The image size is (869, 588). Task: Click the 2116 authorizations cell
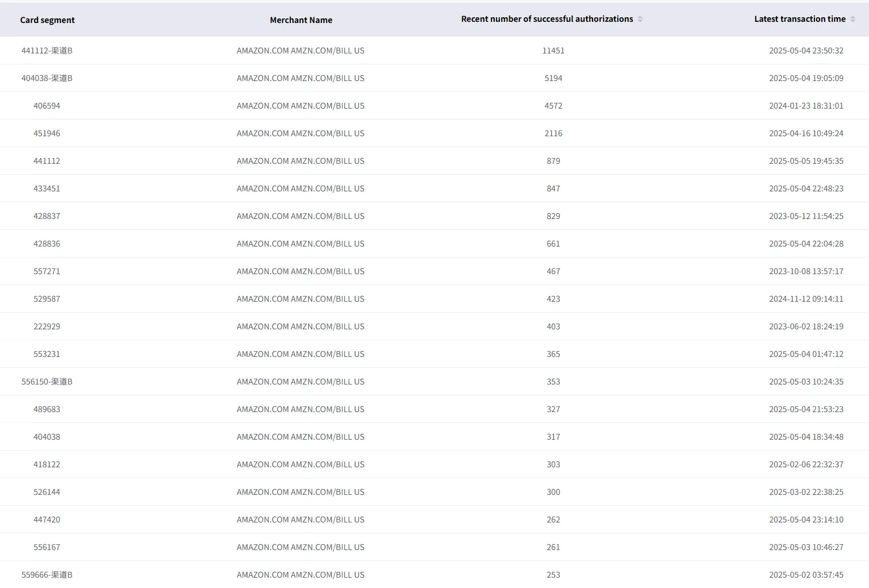553,133
